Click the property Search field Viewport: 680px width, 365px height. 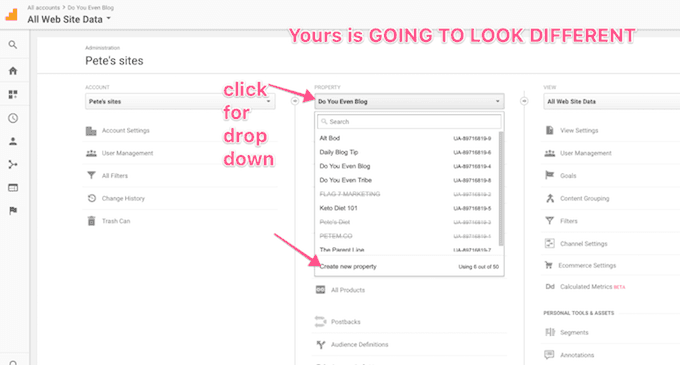coord(409,122)
